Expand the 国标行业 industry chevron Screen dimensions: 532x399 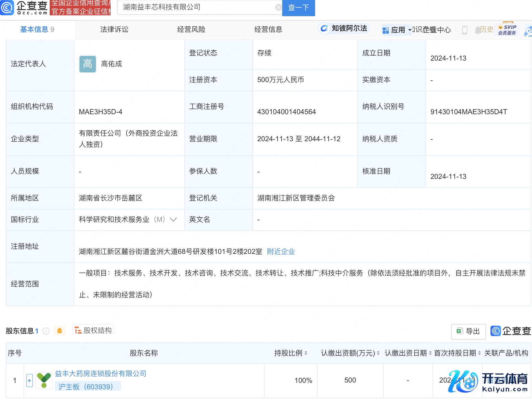(x=173, y=220)
